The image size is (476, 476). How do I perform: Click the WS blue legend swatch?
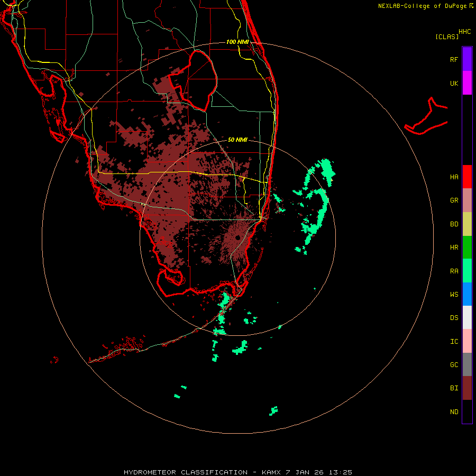[x=467, y=294]
